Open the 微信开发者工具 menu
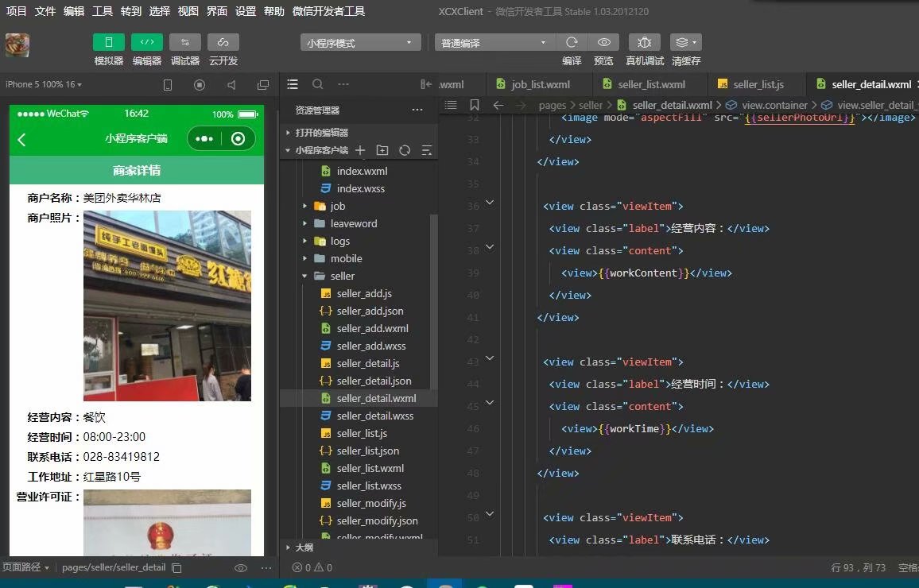The image size is (919, 588). click(329, 11)
